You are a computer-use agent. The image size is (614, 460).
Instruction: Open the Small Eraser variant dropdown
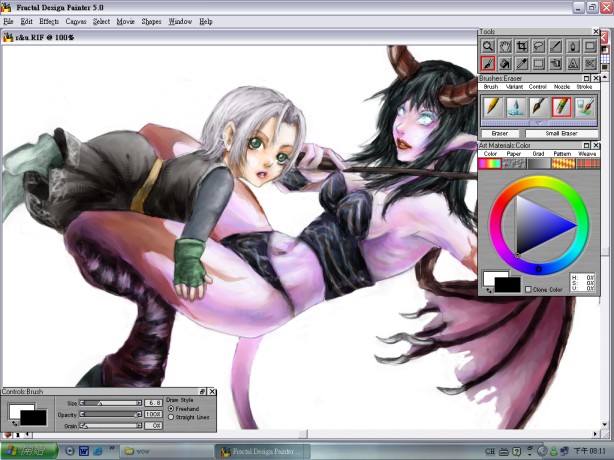tap(562, 133)
